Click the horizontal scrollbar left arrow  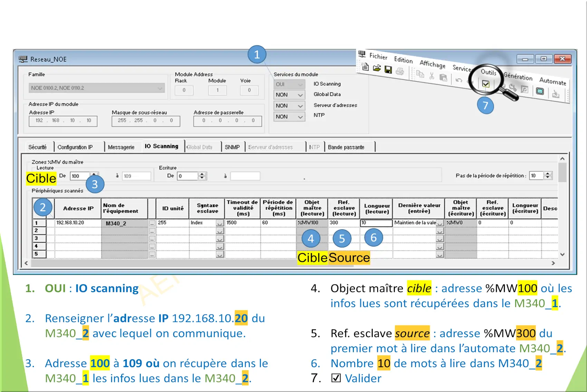pos(26,263)
